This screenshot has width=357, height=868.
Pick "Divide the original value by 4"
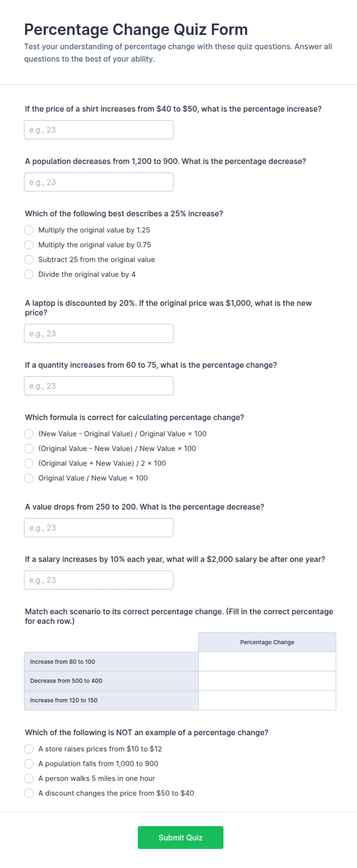coord(29,274)
